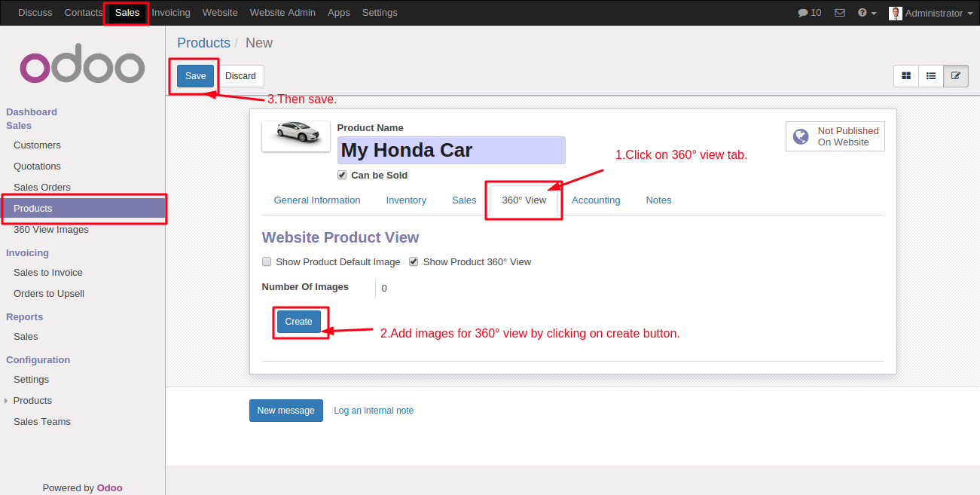Screen dimensions: 980x495
Task: Uncheck Show Product 360° View
Action: coord(414,262)
